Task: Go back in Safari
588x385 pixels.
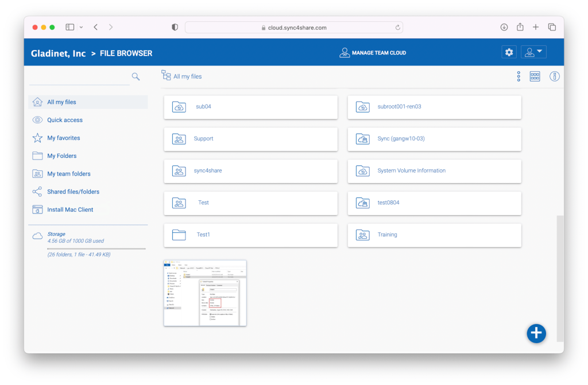Action: click(96, 27)
